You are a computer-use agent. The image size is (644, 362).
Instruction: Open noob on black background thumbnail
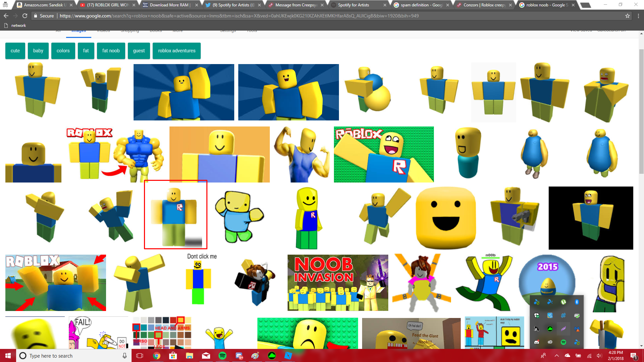tap(591, 218)
